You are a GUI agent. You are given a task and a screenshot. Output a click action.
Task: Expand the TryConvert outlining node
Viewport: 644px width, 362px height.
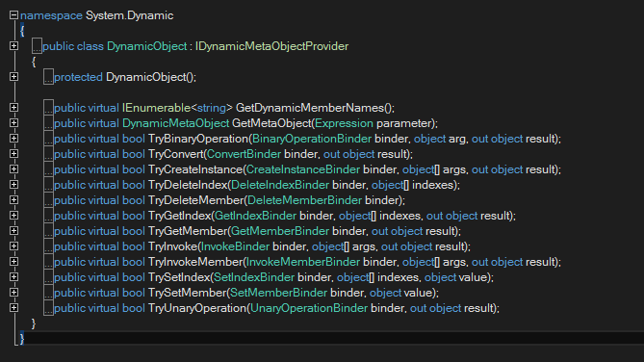pyautogui.click(x=14, y=154)
